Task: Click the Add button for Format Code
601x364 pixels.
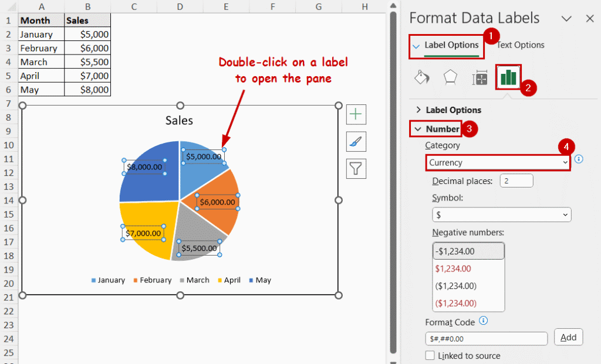Action: (x=568, y=337)
